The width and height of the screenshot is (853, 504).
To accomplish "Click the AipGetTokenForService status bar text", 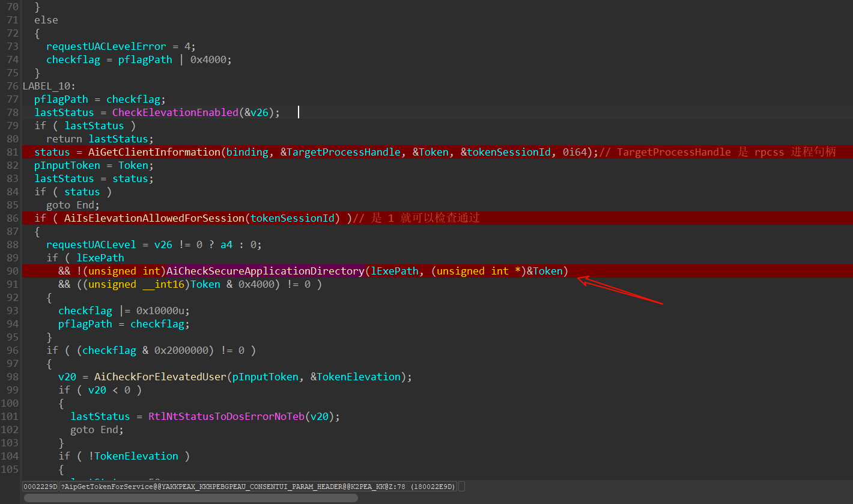I will click(x=258, y=487).
